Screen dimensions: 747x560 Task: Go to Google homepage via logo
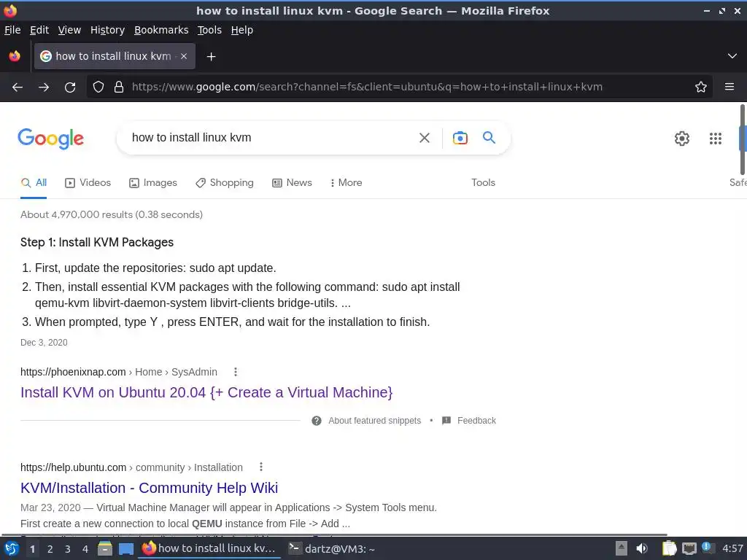coord(50,139)
